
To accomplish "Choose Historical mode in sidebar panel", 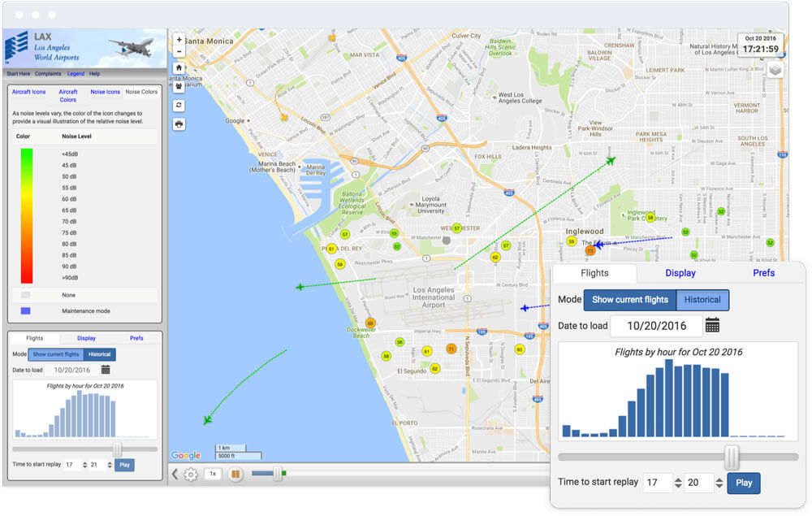I will point(99,354).
